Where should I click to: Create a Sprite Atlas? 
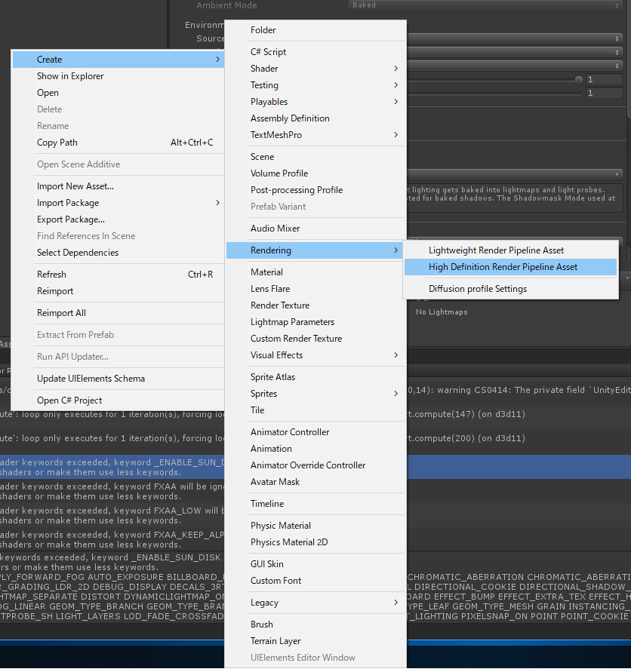pyautogui.click(x=315, y=377)
